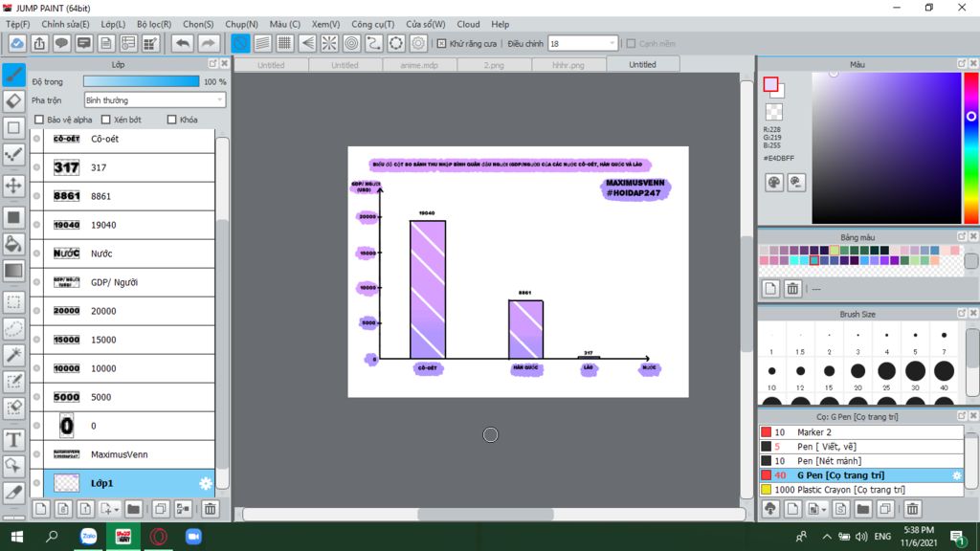
Task: Open Windows Start menu
Action: (17, 537)
